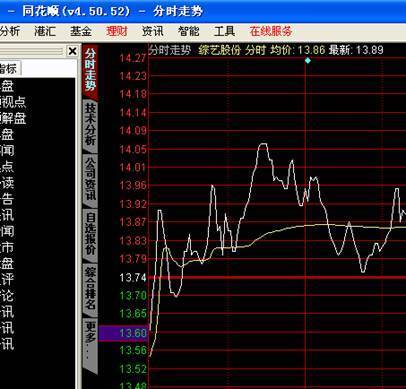Select the 解盘 item in side list
Viewport: 406px width, 389px height.
[x=13, y=118]
